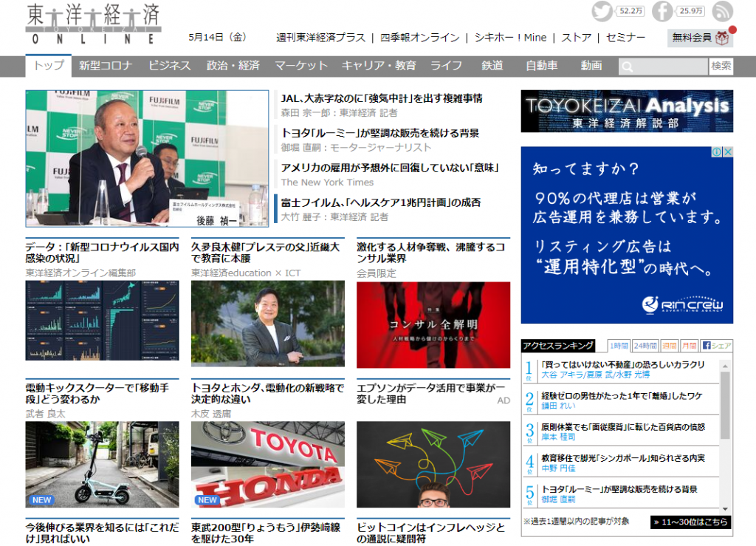This screenshot has width=756, height=546.
Task: Open トヨタとホンダ、電動化 article title
Action: (267, 394)
